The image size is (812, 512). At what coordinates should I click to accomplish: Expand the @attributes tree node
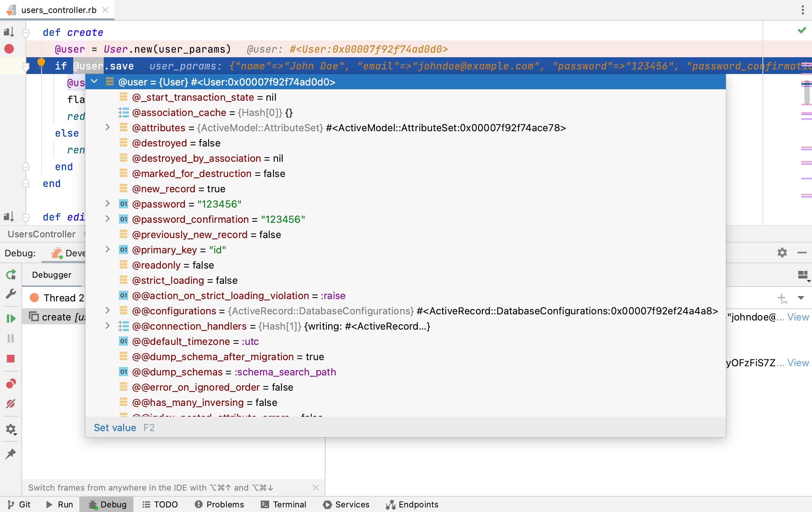click(108, 127)
